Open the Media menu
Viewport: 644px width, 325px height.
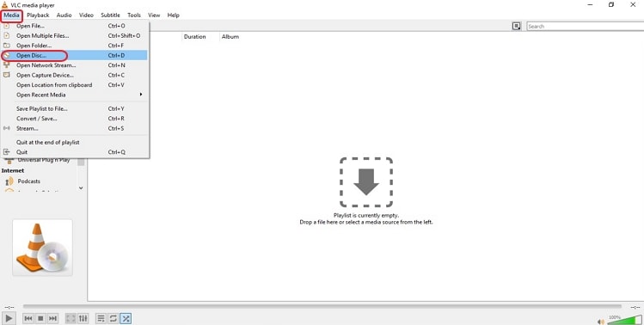pos(11,15)
